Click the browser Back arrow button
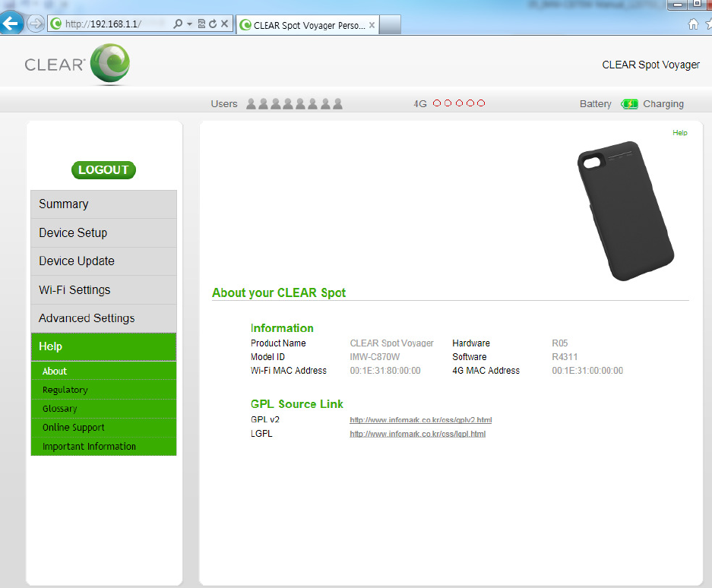Screen dimensions: 712x588 [x=11, y=23]
